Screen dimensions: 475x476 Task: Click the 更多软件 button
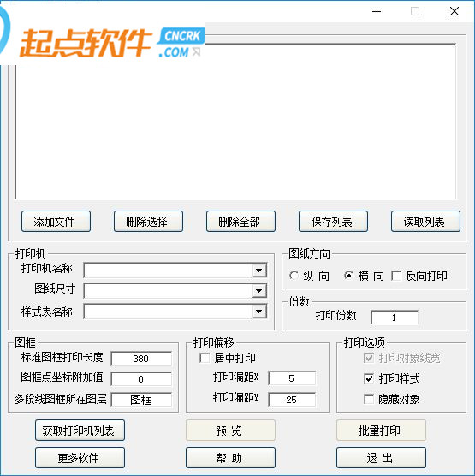pyautogui.click(x=80, y=458)
